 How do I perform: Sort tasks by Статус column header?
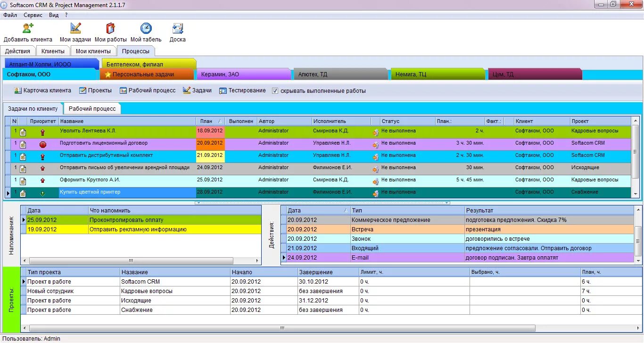point(407,121)
